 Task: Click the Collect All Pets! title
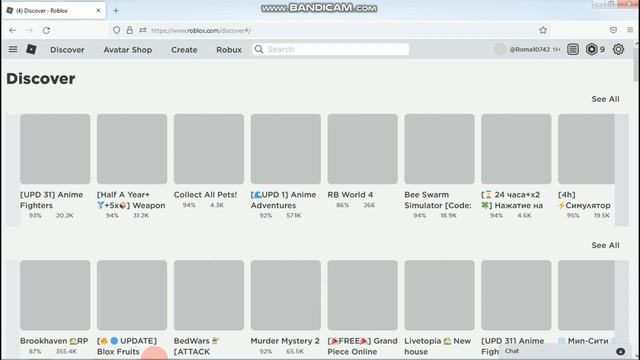205,195
